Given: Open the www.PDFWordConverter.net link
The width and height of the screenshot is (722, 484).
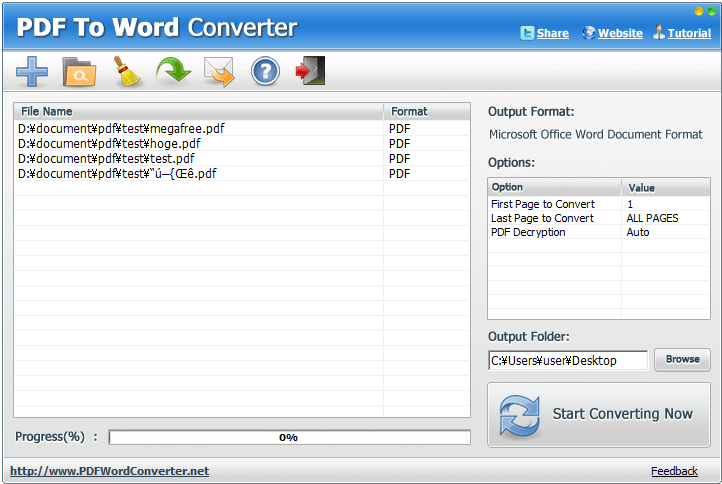Looking at the screenshot, I should coord(110,471).
